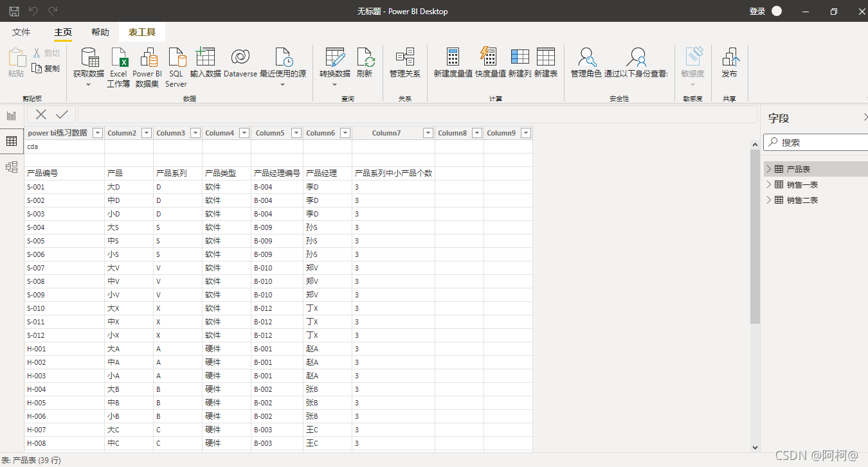
Task: Open filter dropdown for Column2
Action: pos(147,133)
